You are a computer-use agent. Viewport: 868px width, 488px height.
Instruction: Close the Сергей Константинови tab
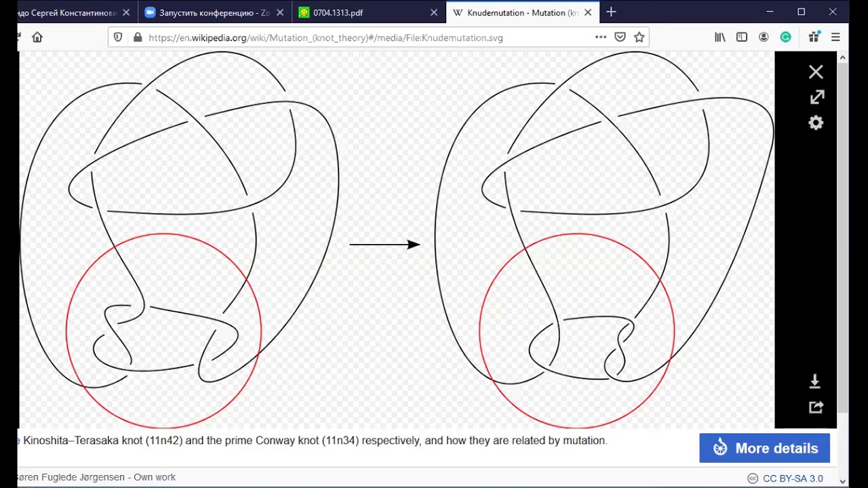pos(126,12)
